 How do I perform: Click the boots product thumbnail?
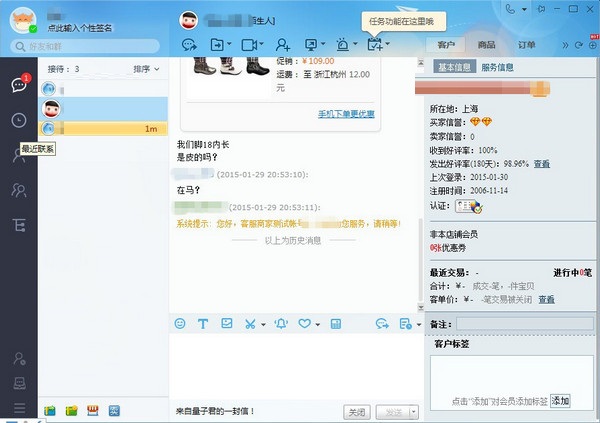tap(231, 66)
